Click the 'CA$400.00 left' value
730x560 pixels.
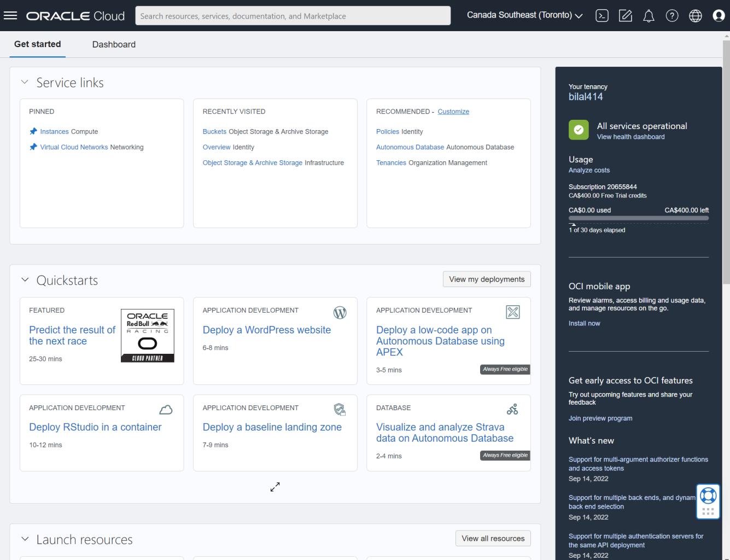point(687,210)
